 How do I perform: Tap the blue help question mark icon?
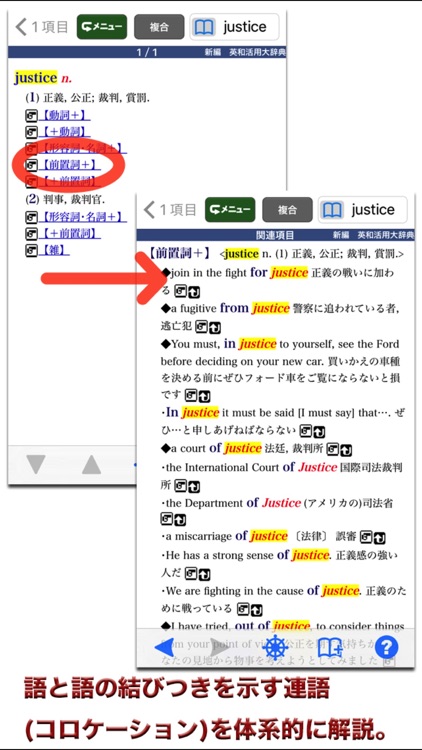tap(387, 648)
